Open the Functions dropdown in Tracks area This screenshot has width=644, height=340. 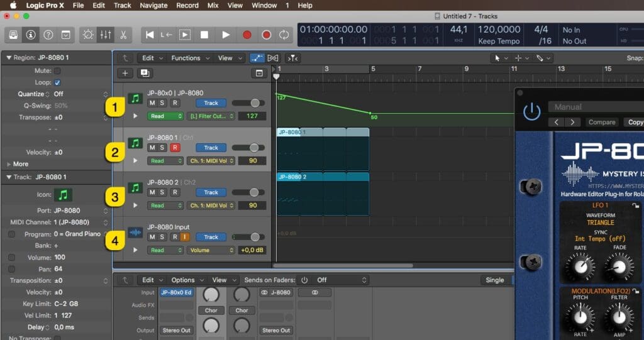coord(190,58)
